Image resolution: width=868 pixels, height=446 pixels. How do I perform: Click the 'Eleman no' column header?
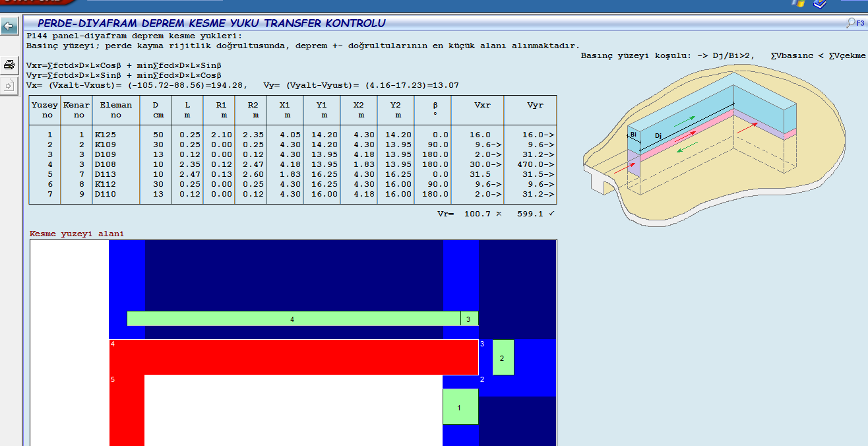point(115,110)
